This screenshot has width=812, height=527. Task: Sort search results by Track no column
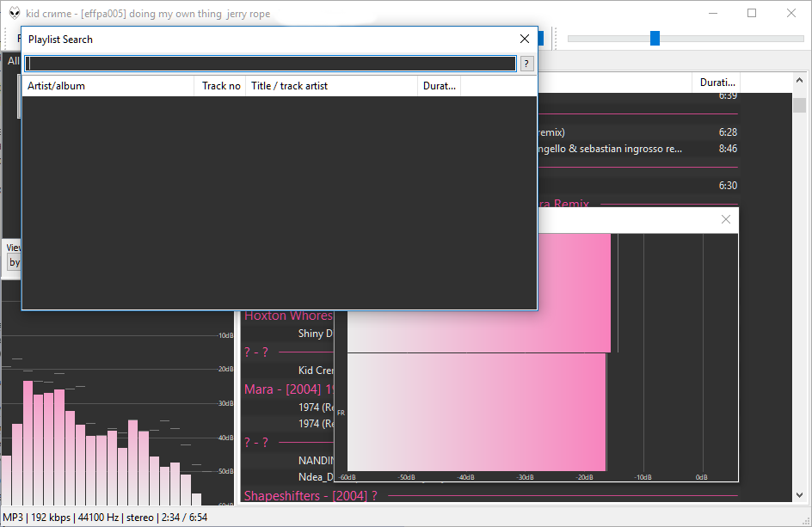tap(220, 86)
